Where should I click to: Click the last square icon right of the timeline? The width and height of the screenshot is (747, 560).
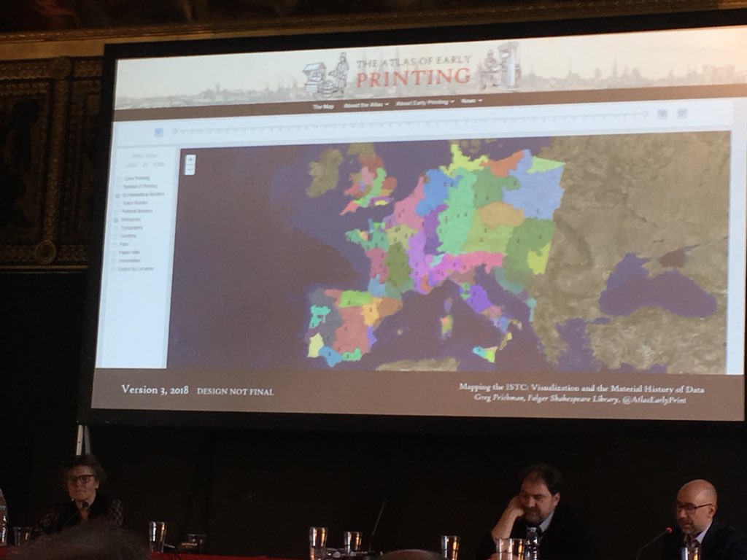click(682, 113)
